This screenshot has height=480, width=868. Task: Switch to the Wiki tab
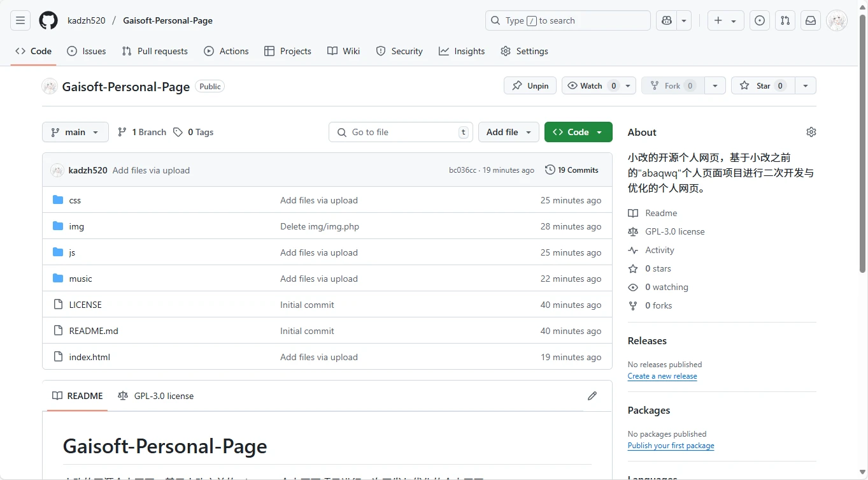344,51
